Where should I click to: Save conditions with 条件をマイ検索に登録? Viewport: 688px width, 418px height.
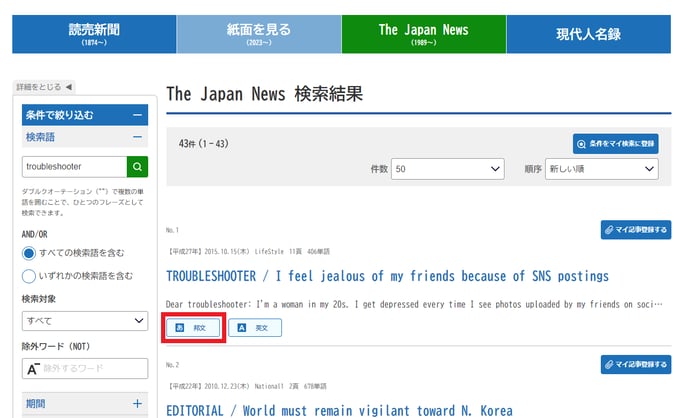tap(615, 144)
